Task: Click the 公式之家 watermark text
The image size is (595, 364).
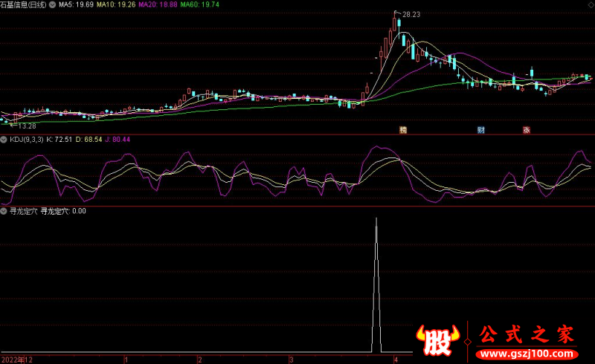Action: (x=525, y=334)
